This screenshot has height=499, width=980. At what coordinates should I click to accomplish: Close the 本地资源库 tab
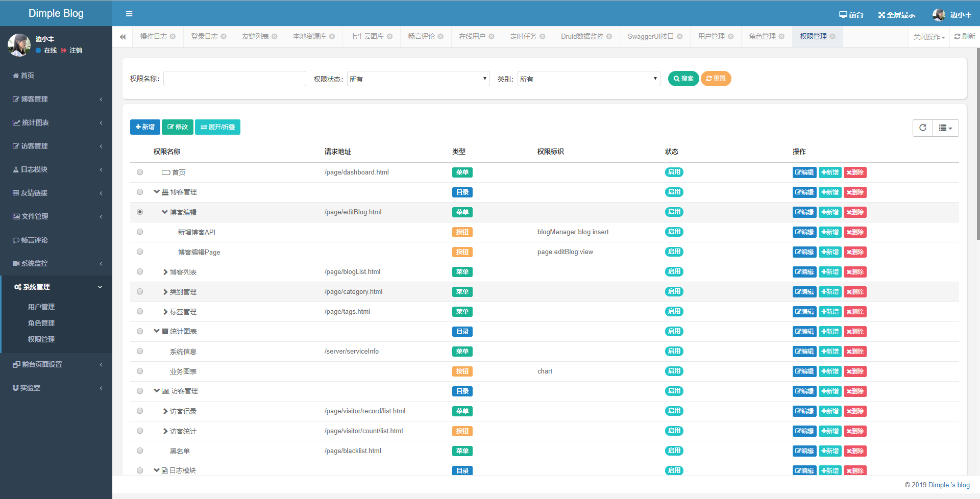coord(332,37)
